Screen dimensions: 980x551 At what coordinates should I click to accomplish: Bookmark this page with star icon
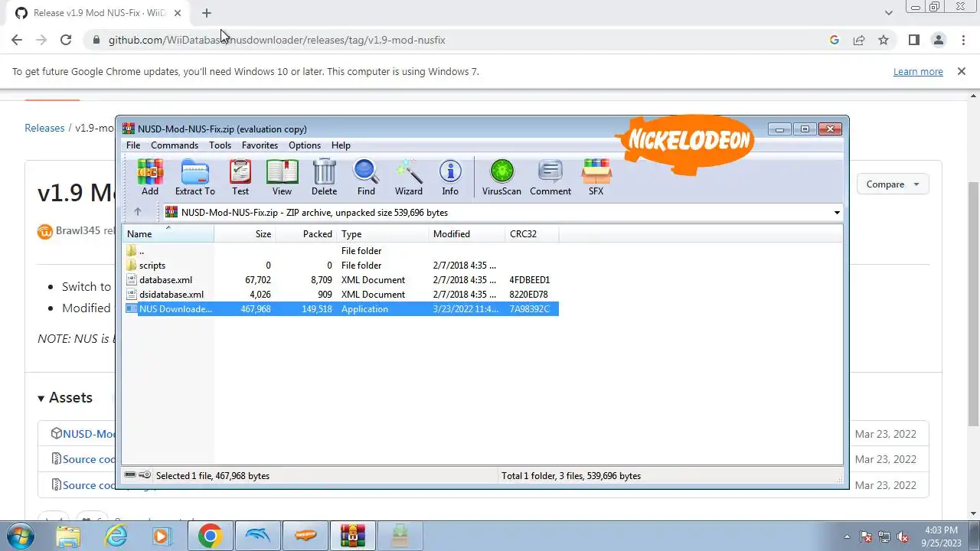pyautogui.click(x=884, y=40)
